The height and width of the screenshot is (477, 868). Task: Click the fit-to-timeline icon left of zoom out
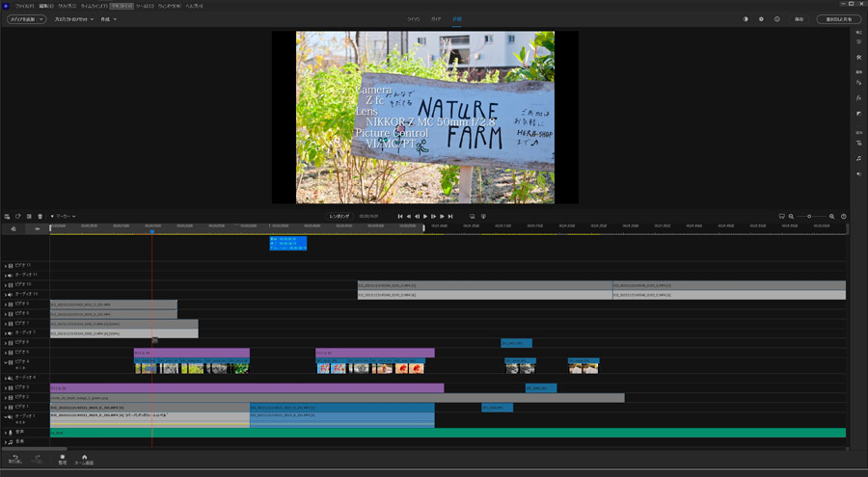point(781,217)
